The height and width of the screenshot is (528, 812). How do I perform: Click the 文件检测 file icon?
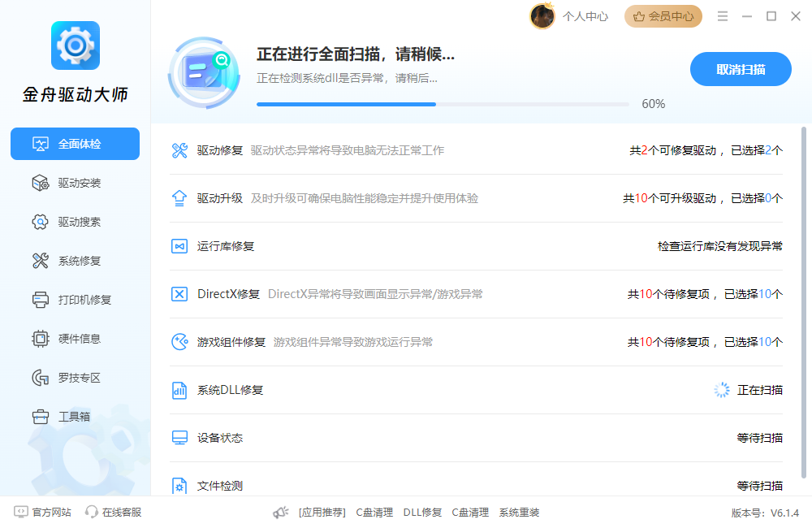pos(179,486)
